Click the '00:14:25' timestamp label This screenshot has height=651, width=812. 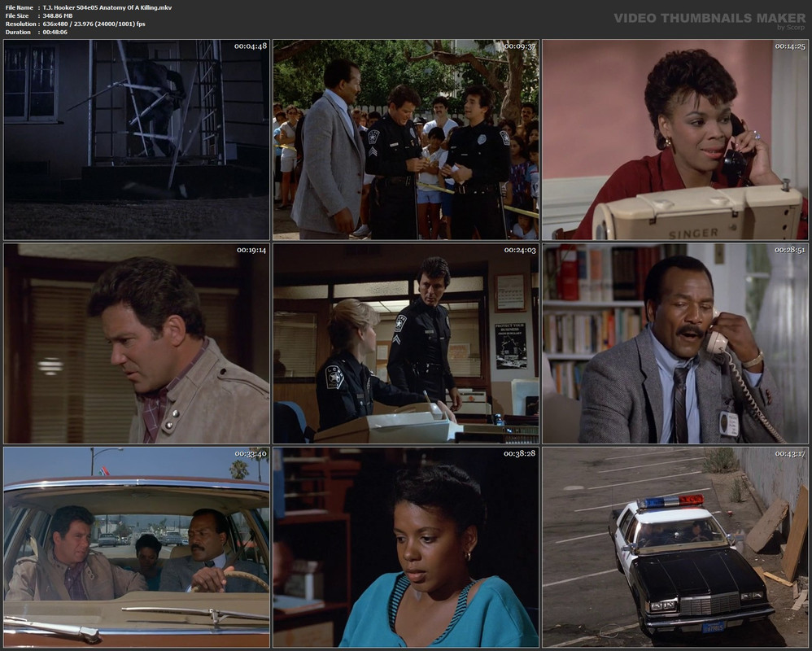pos(789,46)
